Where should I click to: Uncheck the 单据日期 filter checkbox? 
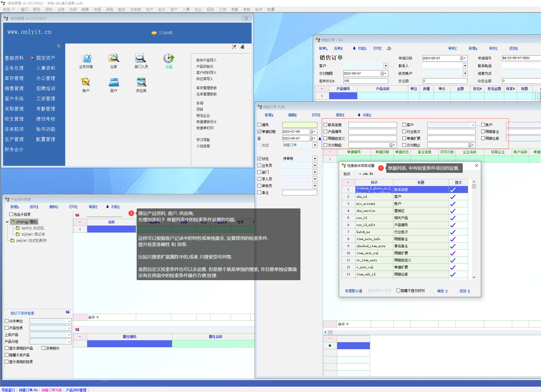259,132
